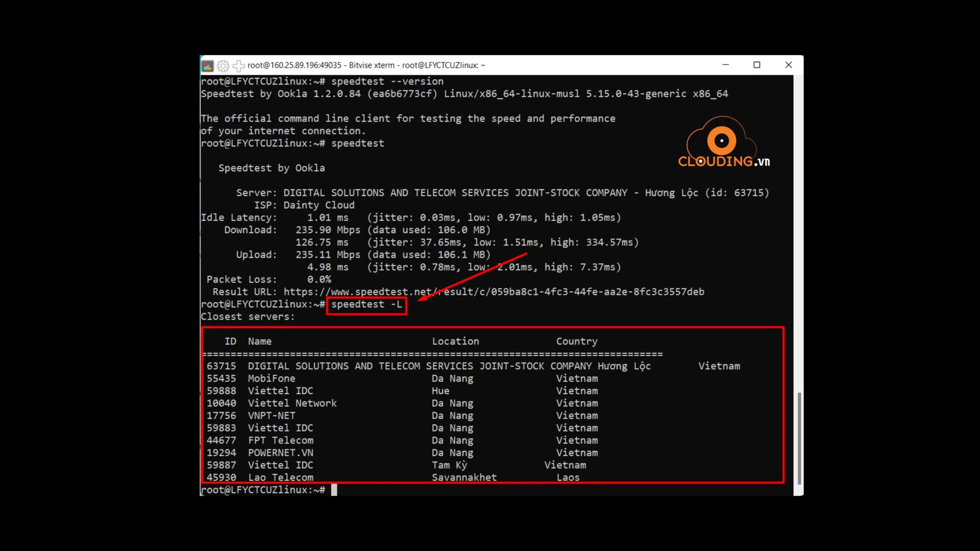Click the 'VNPT-NET' server name
Image resolution: width=980 pixels, height=551 pixels.
[x=272, y=416]
